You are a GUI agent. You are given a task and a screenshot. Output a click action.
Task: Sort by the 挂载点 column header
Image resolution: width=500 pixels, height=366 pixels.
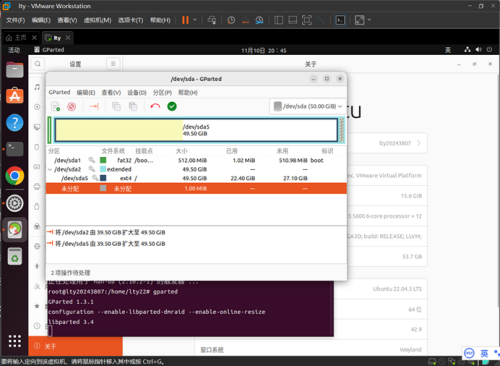point(144,151)
